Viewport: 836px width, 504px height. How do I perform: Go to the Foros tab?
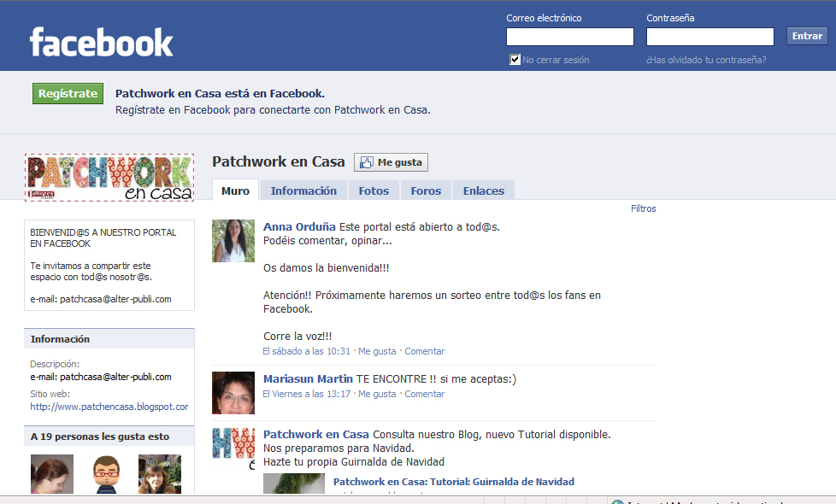tap(426, 190)
